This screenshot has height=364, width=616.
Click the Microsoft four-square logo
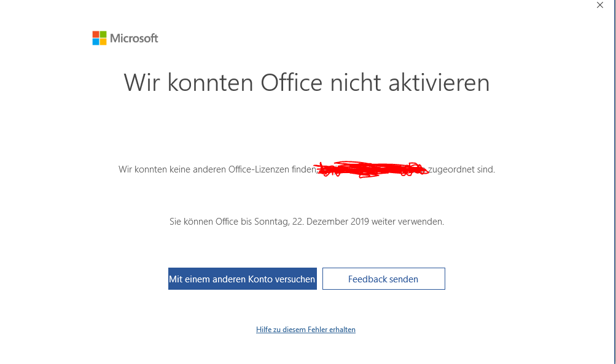[x=99, y=38]
